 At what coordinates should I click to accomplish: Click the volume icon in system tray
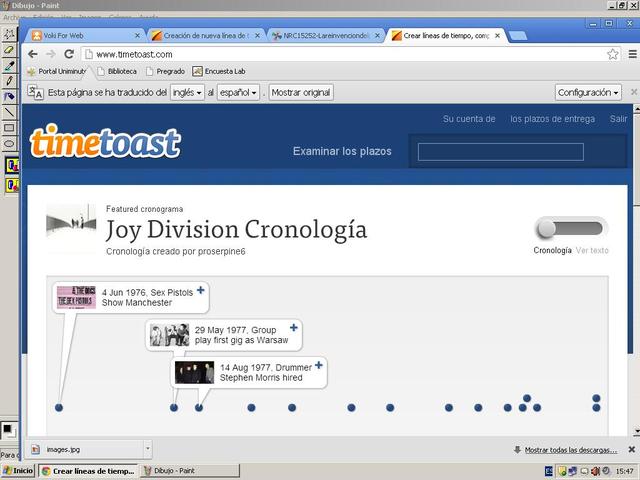(x=596, y=471)
